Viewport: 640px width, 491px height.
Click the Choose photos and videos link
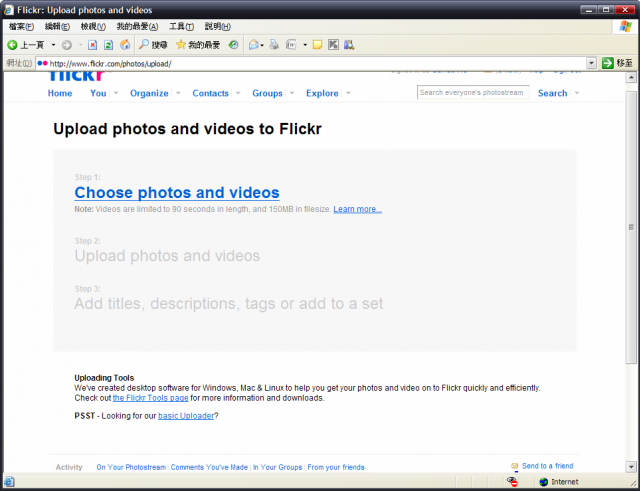click(x=177, y=193)
